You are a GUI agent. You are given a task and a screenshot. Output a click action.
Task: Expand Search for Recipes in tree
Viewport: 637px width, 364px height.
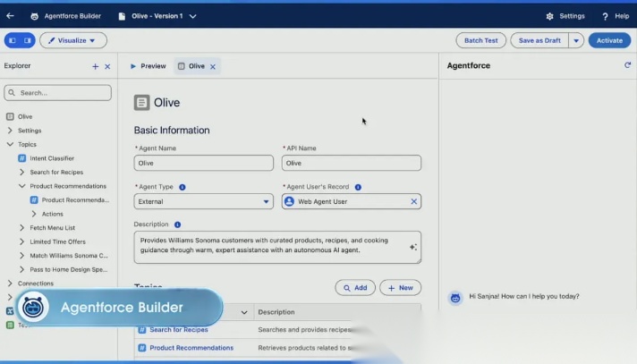pos(22,172)
